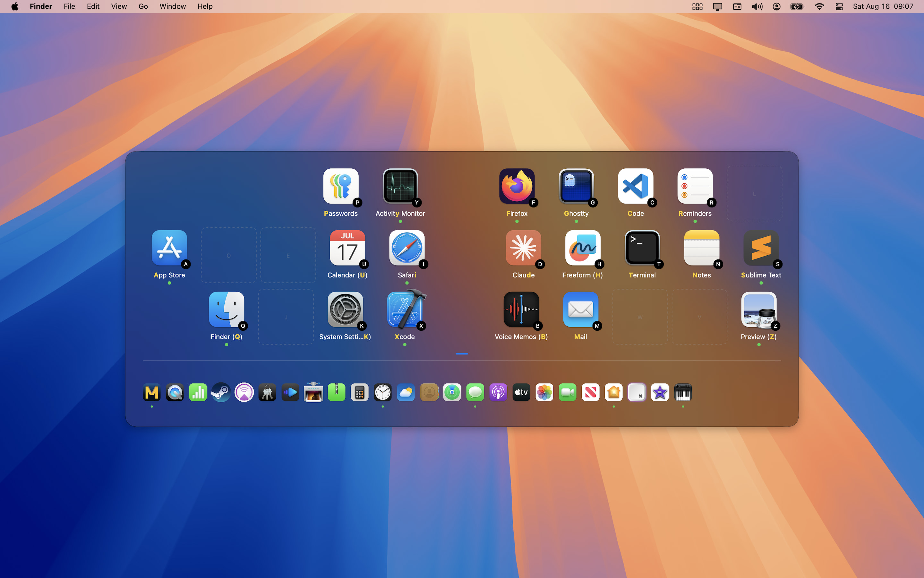Open the News app in bottom row
The image size is (924, 578).
pos(591,392)
